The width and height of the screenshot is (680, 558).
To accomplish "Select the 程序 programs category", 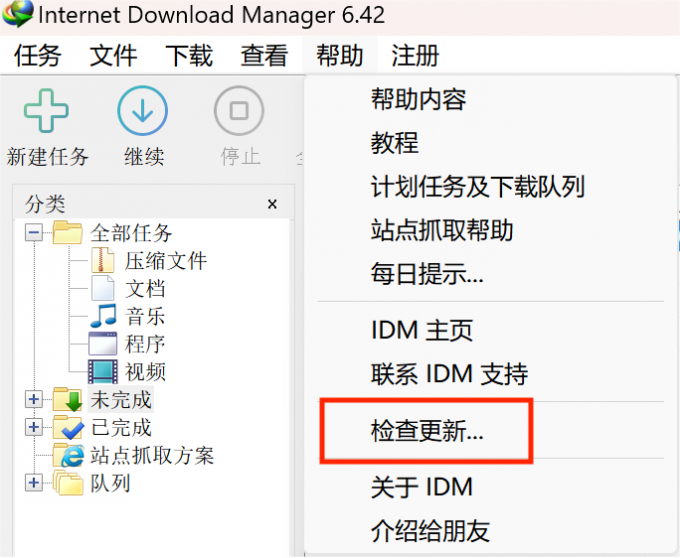I will click(103, 345).
